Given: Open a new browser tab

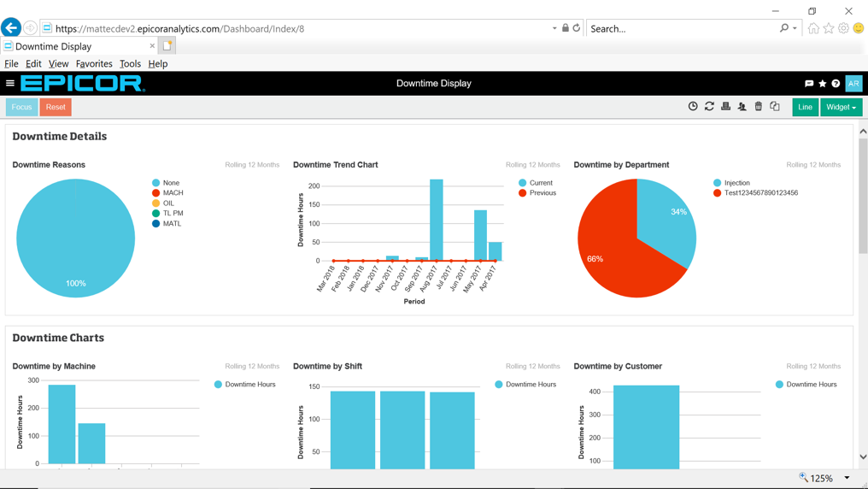Looking at the screenshot, I should coord(167,46).
